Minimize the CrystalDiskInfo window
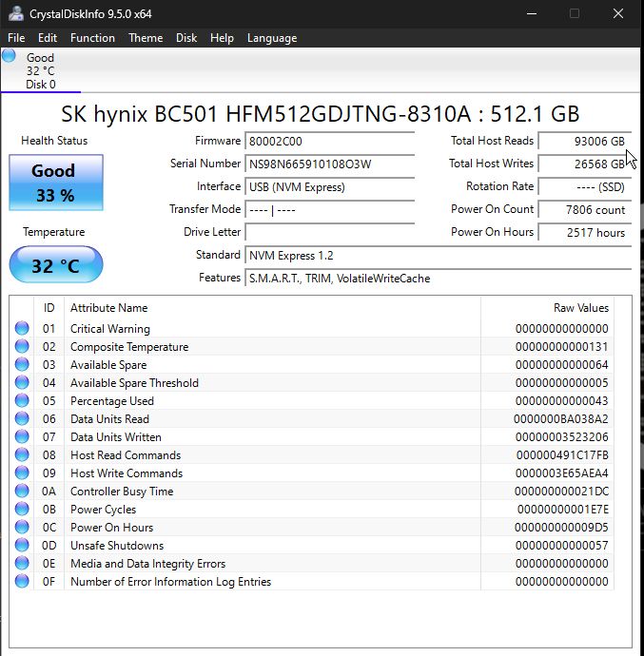 (532, 14)
